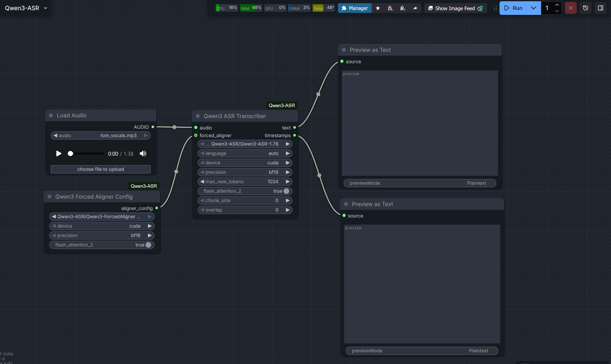
Task: Increment batch count with the up stepper arrow
Action: 557,5
